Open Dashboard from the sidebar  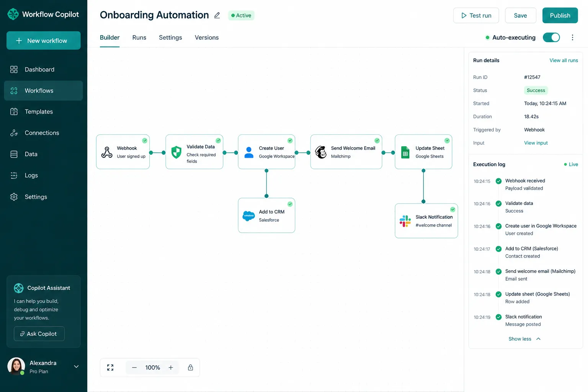[43, 69]
